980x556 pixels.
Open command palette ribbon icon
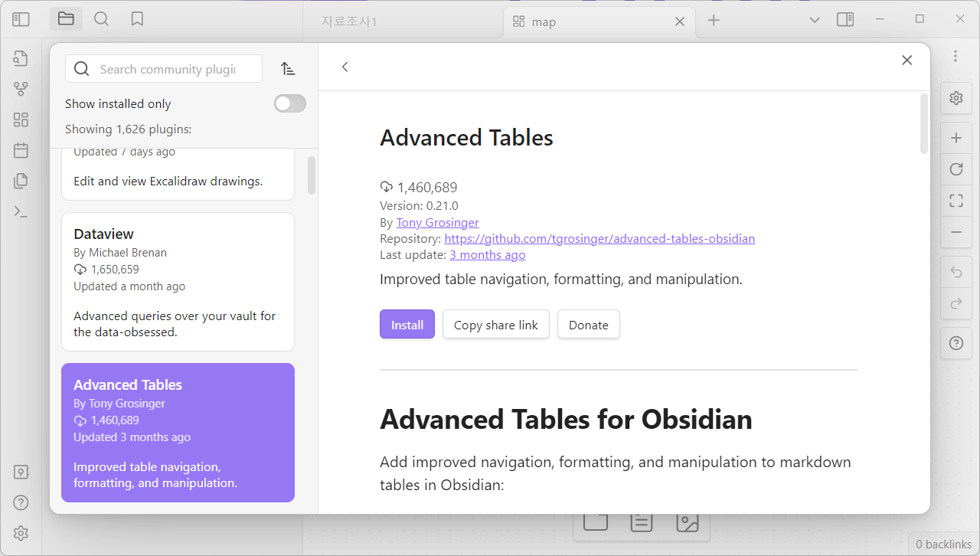(21, 211)
